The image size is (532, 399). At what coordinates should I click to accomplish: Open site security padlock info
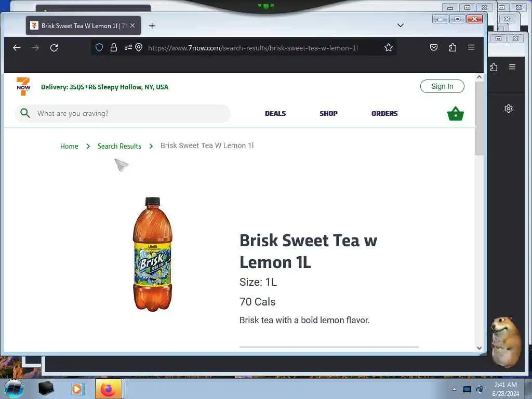tap(114, 47)
